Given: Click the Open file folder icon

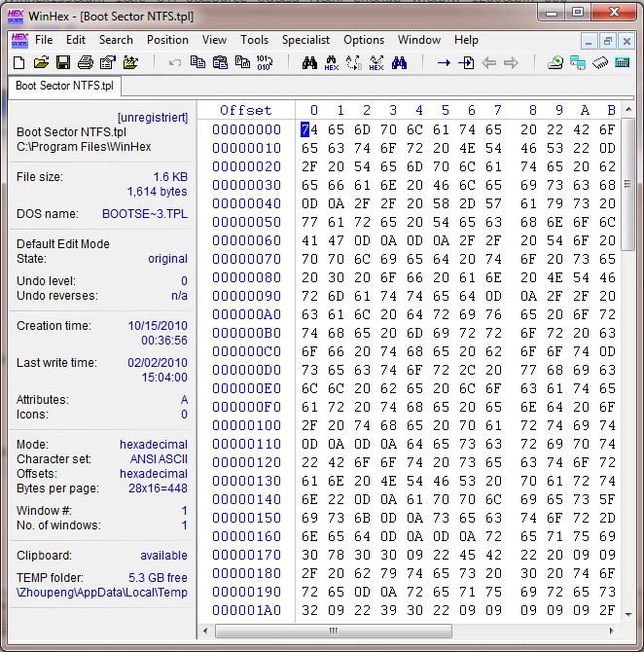Looking at the screenshot, I should coord(41,63).
